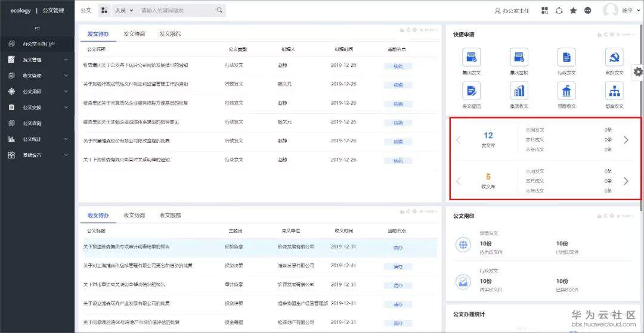Click the 公文交换 sidebar icon

(x=11, y=107)
